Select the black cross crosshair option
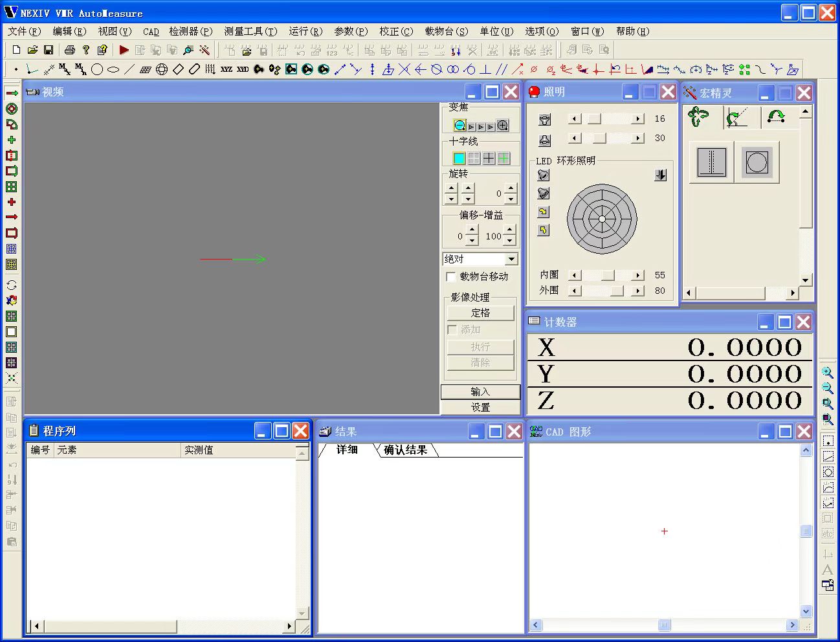 tap(489, 158)
